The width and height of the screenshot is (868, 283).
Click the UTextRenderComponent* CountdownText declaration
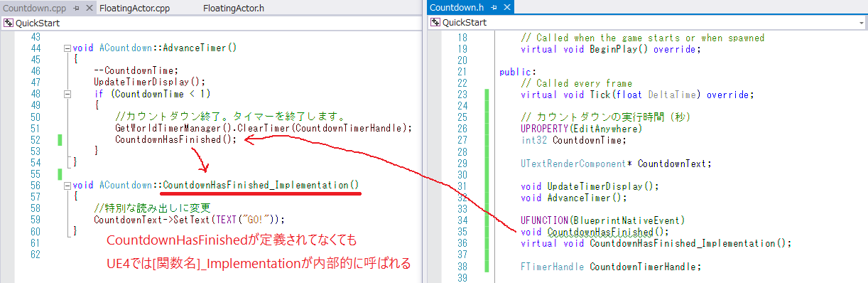(x=616, y=164)
